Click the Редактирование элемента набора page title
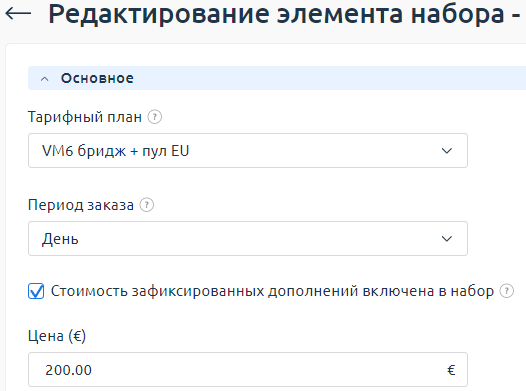This screenshot has height=391, width=526. pos(284,14)
